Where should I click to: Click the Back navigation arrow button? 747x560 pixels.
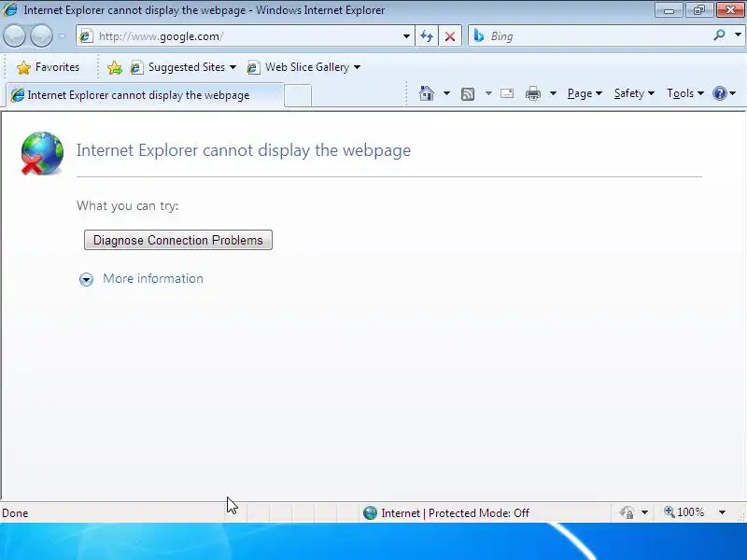point(14,35)
